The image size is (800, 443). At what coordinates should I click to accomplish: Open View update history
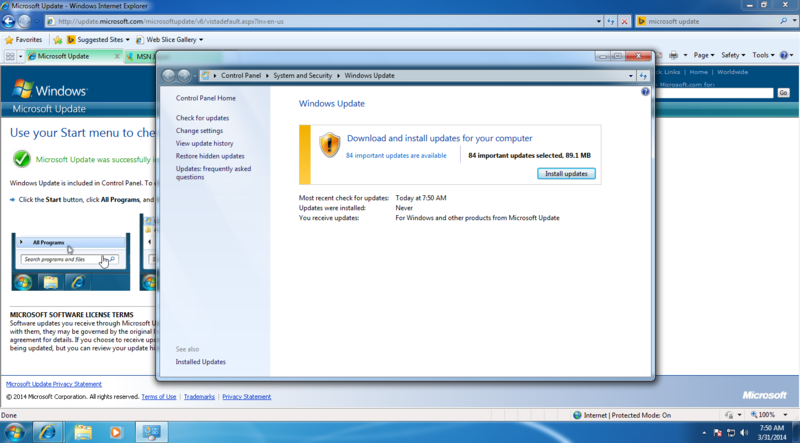[x=205, y=143]
